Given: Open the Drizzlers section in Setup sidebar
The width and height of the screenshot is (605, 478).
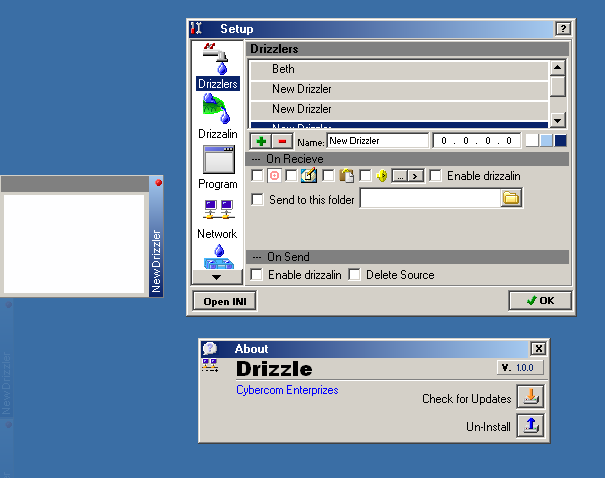Looking at the screenshot, I should tap(218, 66).
